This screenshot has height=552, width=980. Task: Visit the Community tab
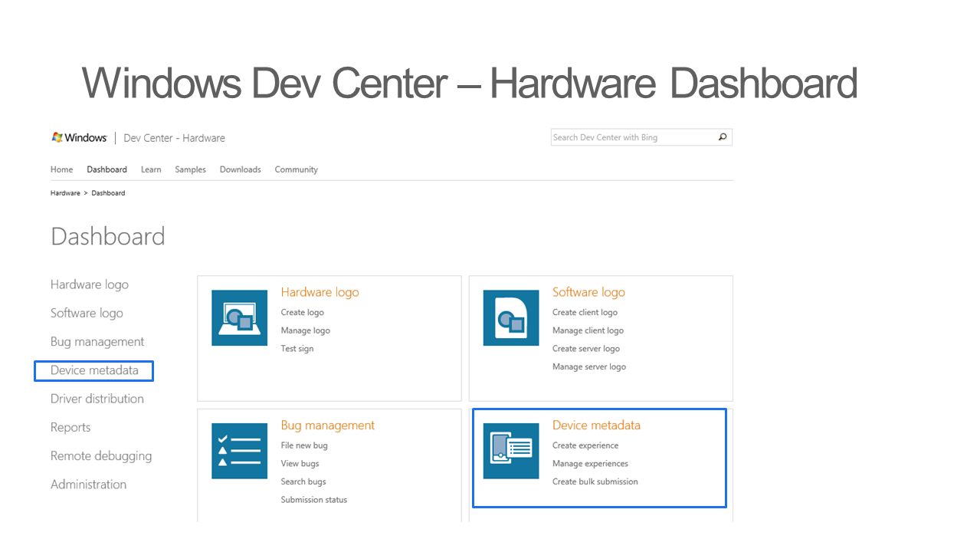[297, 169]
